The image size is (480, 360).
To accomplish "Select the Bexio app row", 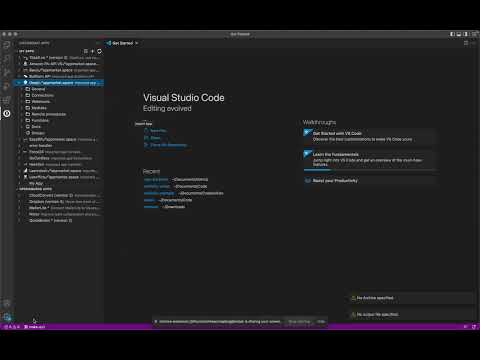I will point(60,70).
